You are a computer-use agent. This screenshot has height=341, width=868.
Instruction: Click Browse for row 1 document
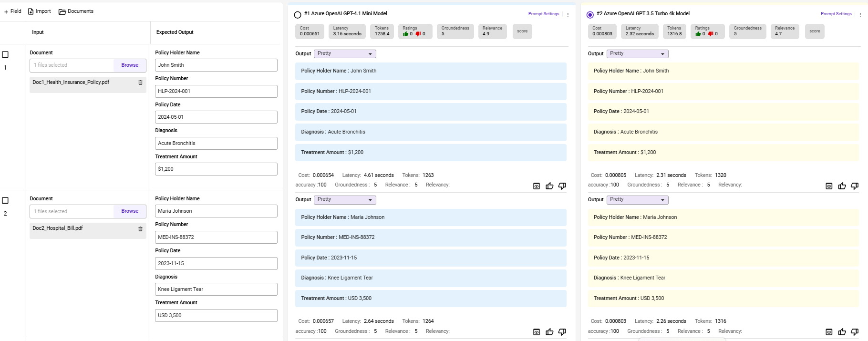point(130,65)
